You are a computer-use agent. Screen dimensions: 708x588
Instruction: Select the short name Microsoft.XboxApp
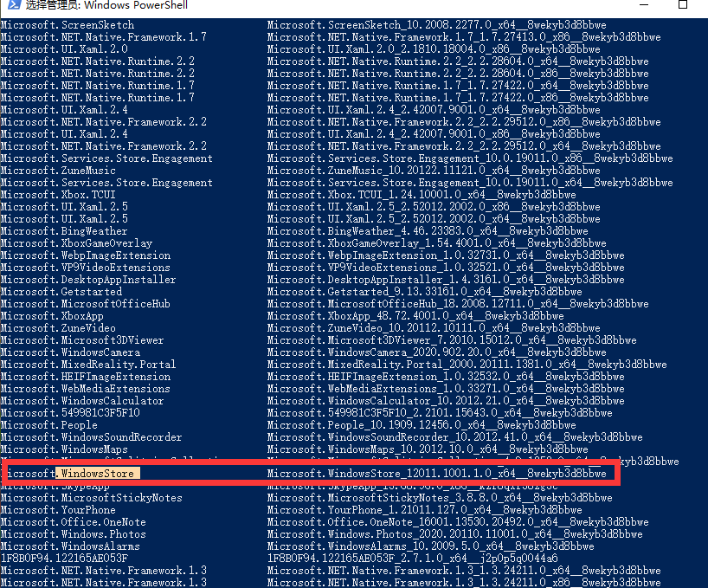tap(52, 317)
